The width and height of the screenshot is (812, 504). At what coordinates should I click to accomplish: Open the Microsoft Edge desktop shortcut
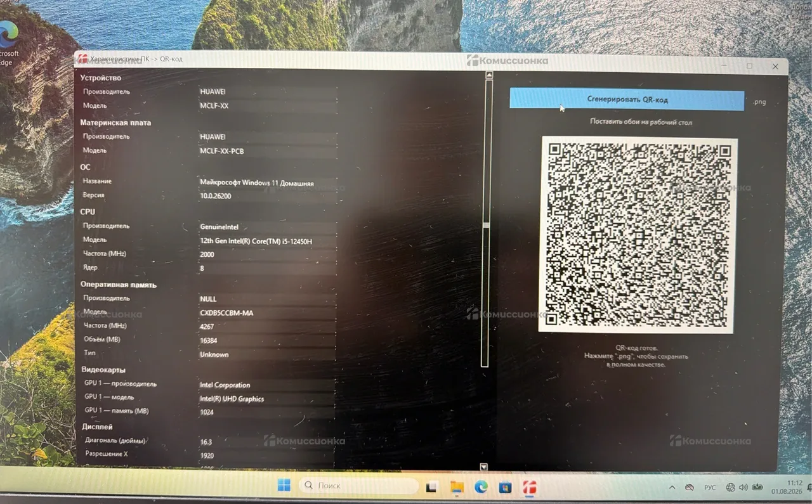[x=9, y=43]
